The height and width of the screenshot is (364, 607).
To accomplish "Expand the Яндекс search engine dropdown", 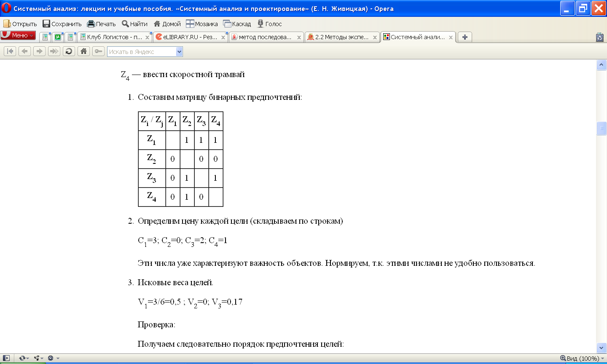I will tap(179, 51).
